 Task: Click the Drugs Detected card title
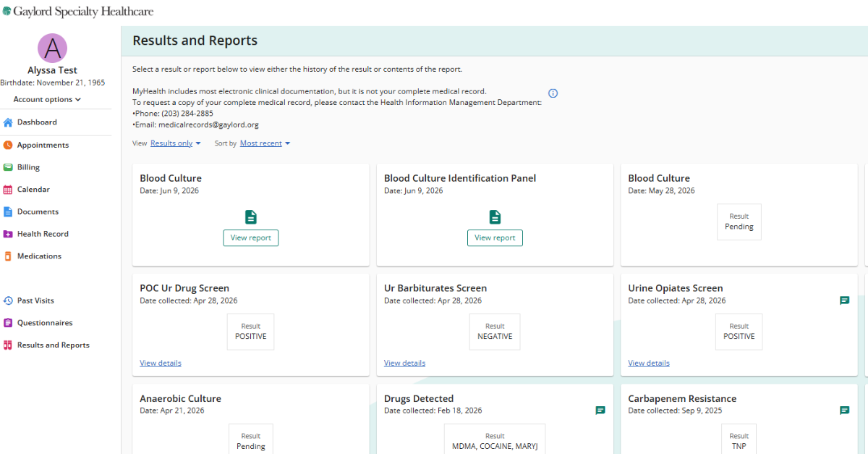coord(419,398)
